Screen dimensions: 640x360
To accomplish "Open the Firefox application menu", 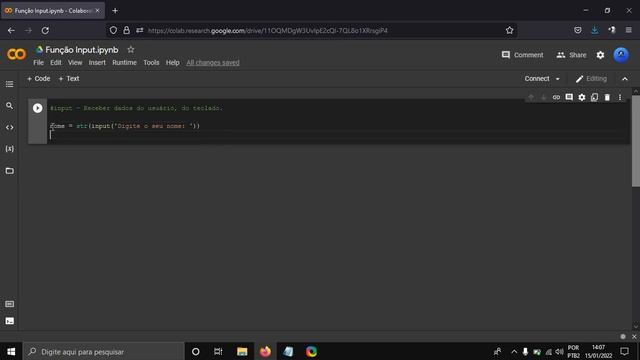I will tap(629, 30).
